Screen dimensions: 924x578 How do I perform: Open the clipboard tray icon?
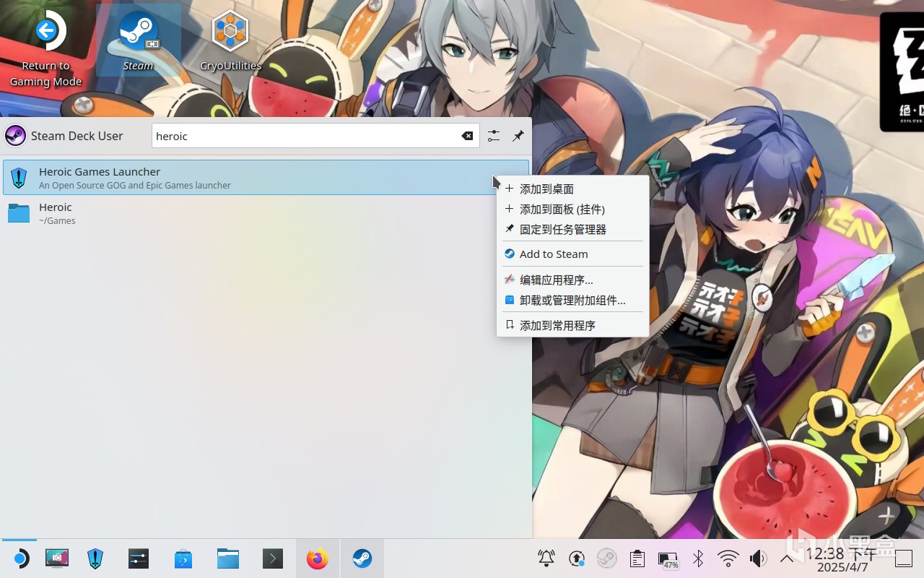coord(637,558)
